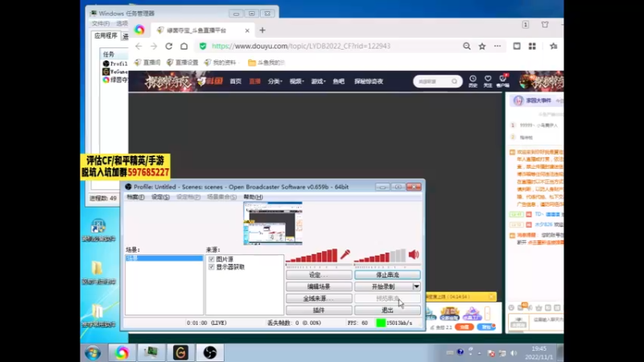Open the three-dot more menu in address bar
Screen dimensions: 644x362
tap(497, 47)
